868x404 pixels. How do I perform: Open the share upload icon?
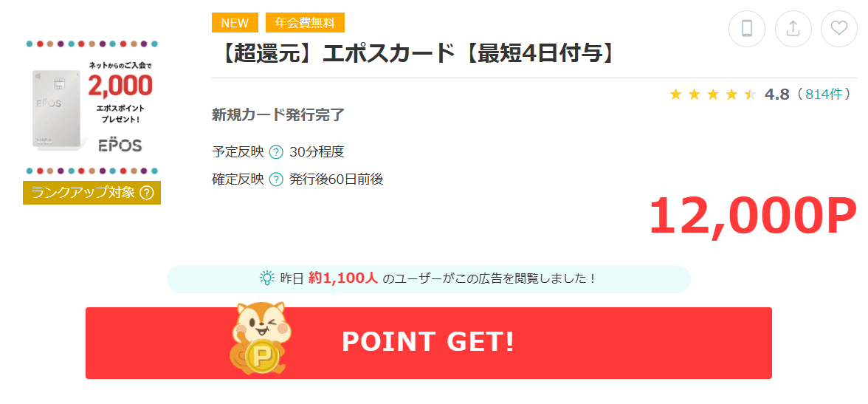pyautogui.click(x=793, y=28)
